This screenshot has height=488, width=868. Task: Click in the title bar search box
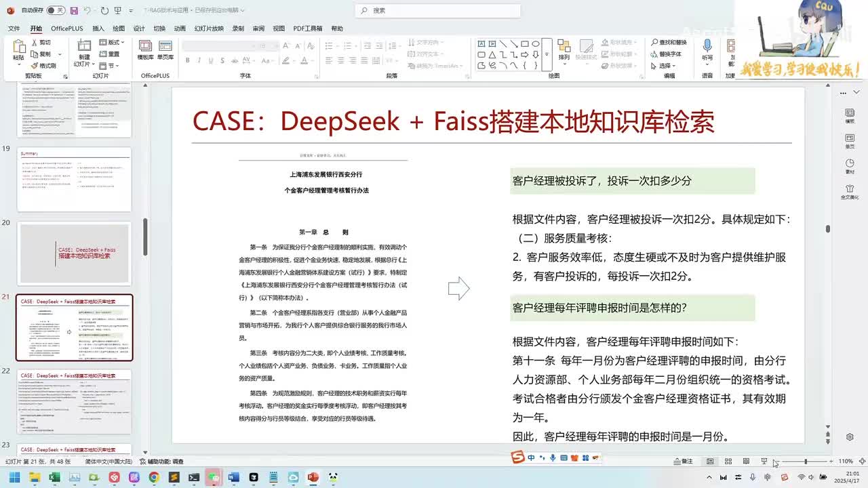[x=437, y=10]
